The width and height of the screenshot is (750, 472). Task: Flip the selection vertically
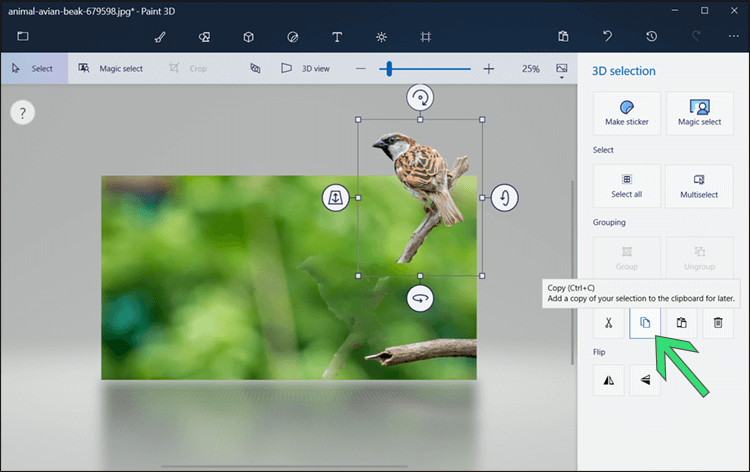pos(645,380)
